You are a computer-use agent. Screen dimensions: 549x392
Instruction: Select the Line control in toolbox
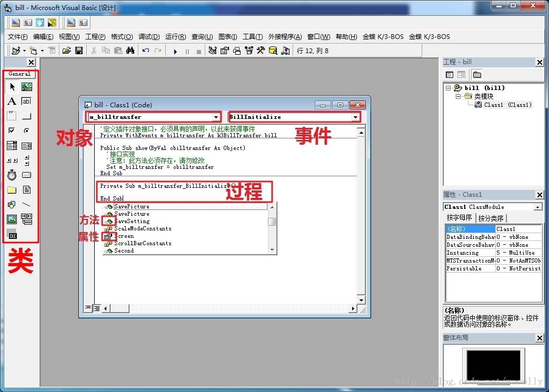pyautogui.click(x=27, y=204)
